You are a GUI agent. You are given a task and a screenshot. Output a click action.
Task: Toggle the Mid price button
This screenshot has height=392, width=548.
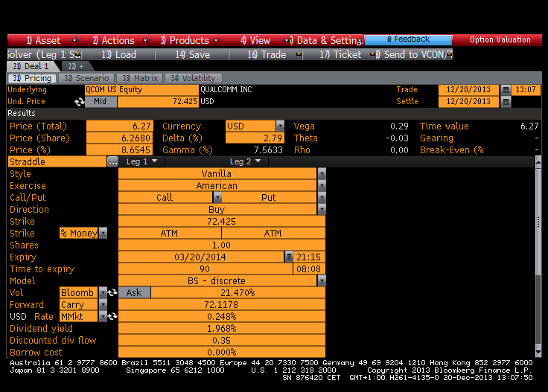click(x=101, y=102)
